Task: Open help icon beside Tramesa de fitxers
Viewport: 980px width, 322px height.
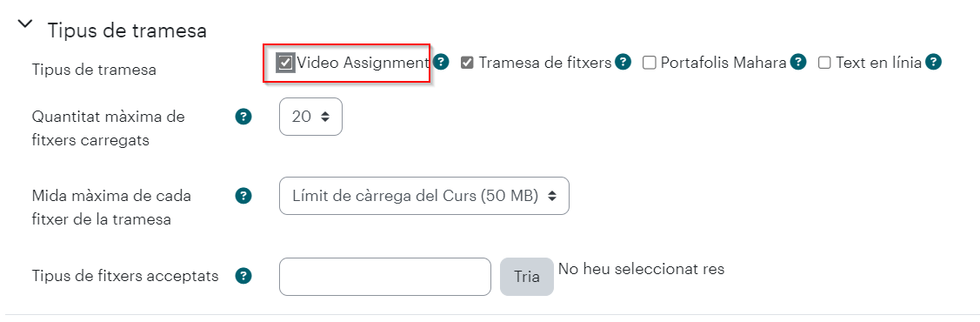Action: click(x=623, y=62)
